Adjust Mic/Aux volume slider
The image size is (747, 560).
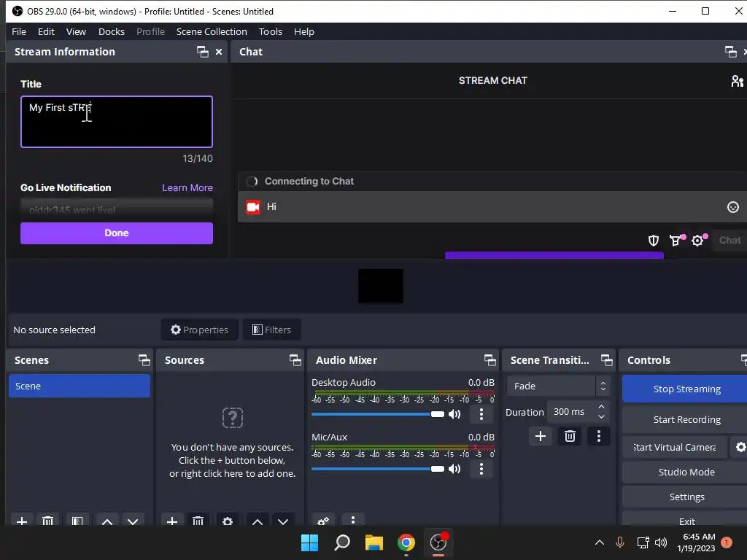coord(378,469)
